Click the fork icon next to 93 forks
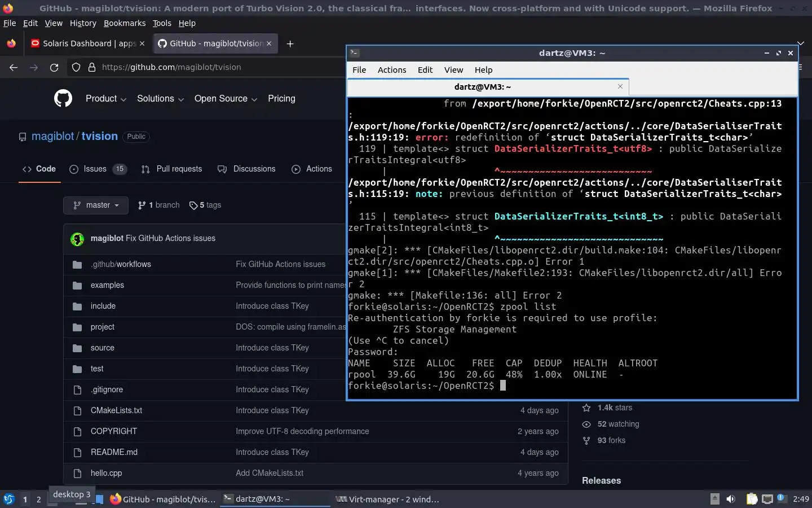 click(x=586, y=440)
